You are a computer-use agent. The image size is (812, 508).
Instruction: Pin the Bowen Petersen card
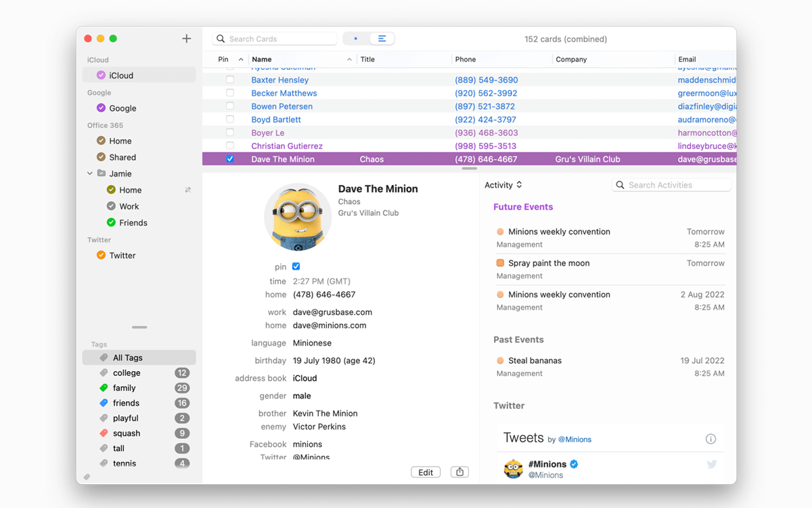(x=230, y=106)
